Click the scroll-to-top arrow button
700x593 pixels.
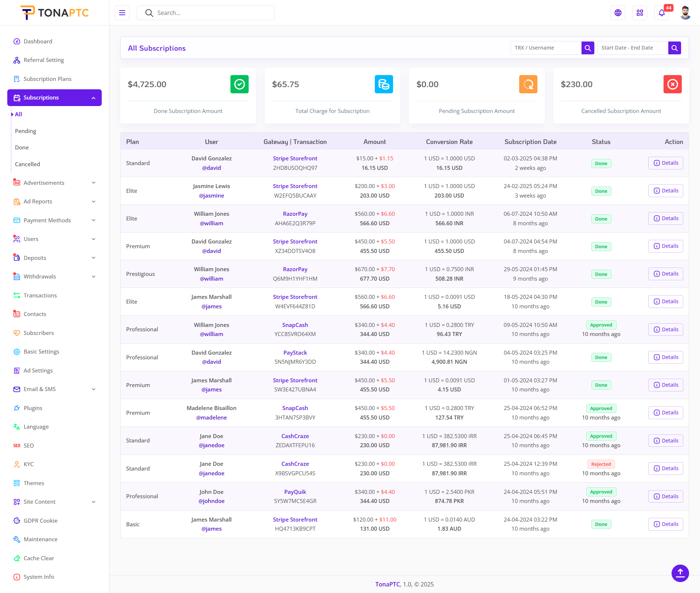(x=680, y=573)
